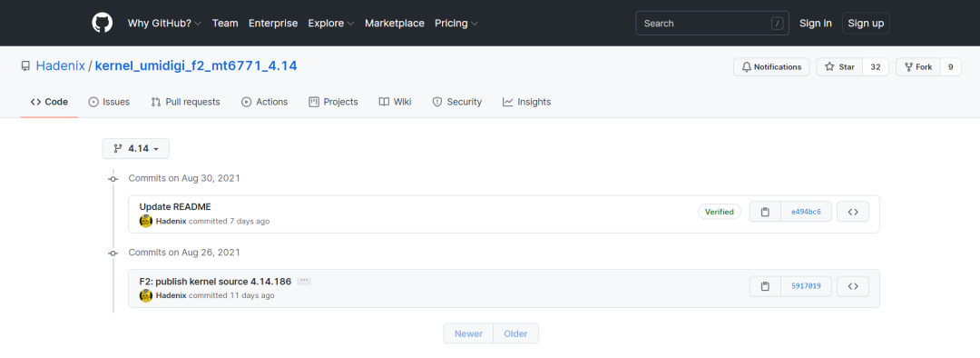The image size is (980, 358).
Task: View the 32 stargazers count
Action: click(x=876, y=67)
